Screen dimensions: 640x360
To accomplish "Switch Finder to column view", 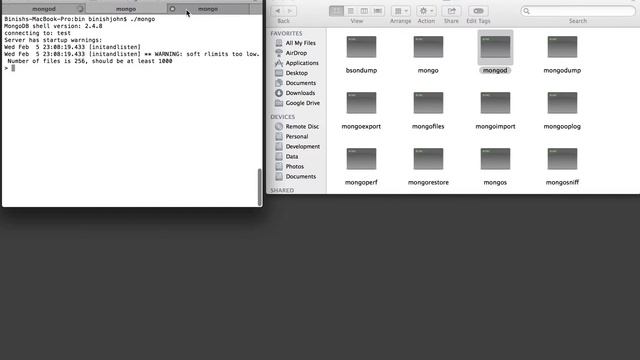I will (x=364, y=11).
